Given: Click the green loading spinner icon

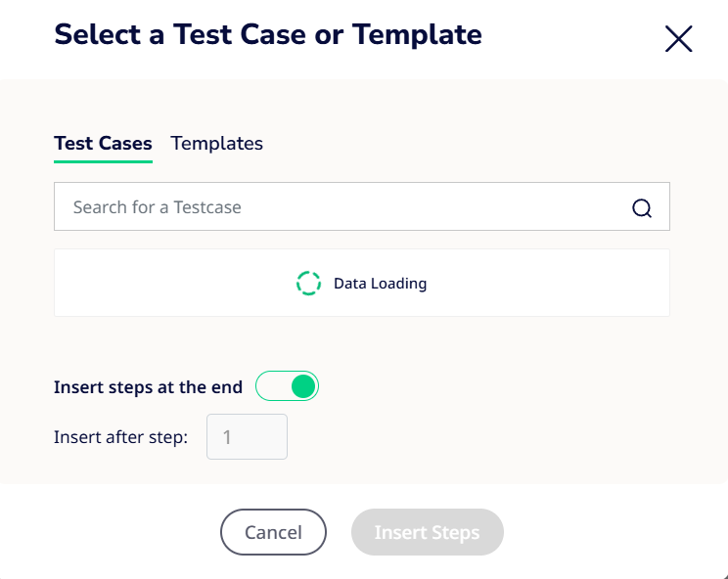Looking at the screenshot, I should (308, 284).
